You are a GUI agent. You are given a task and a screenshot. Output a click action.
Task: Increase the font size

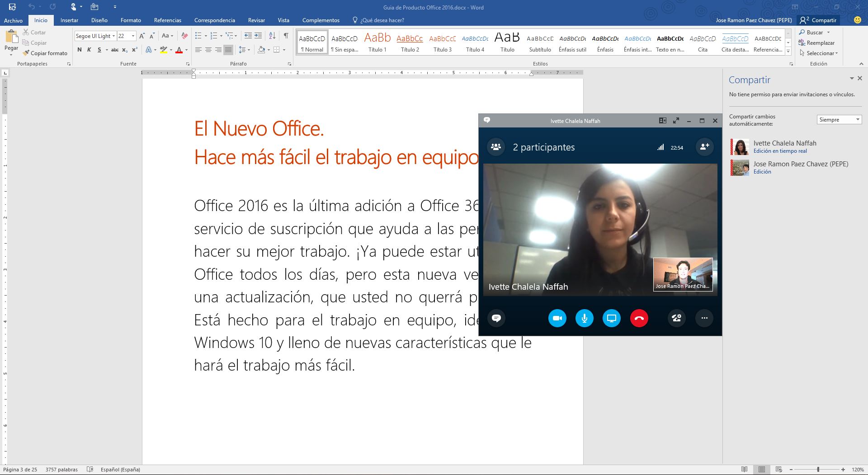tap(142, 36)
